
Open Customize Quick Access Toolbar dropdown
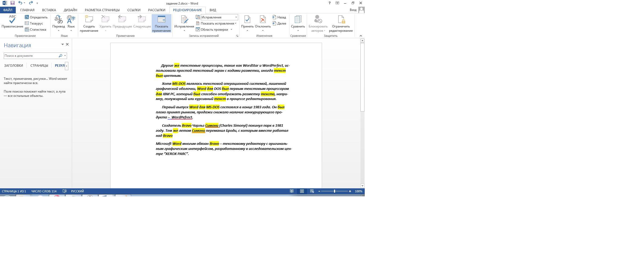point(37,3)
